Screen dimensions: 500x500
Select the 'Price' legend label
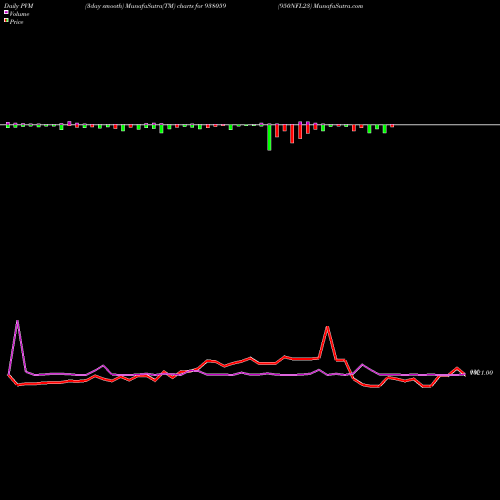point(16,22)
